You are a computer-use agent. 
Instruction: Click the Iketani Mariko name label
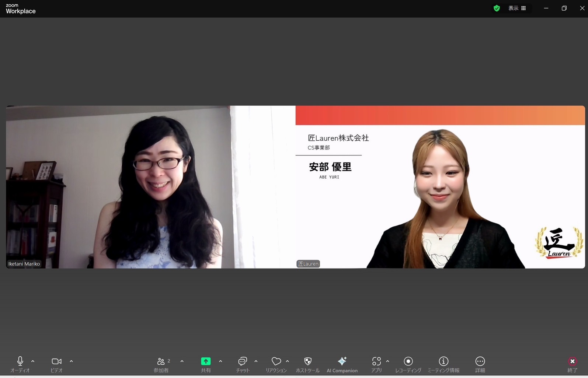pos(24,264)
